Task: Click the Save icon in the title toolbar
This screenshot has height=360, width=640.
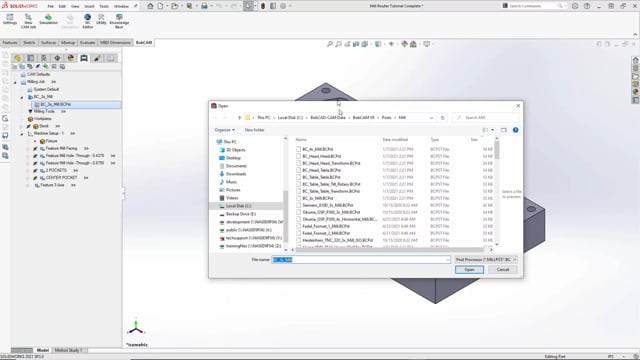Action: click(x=189, y=6)
